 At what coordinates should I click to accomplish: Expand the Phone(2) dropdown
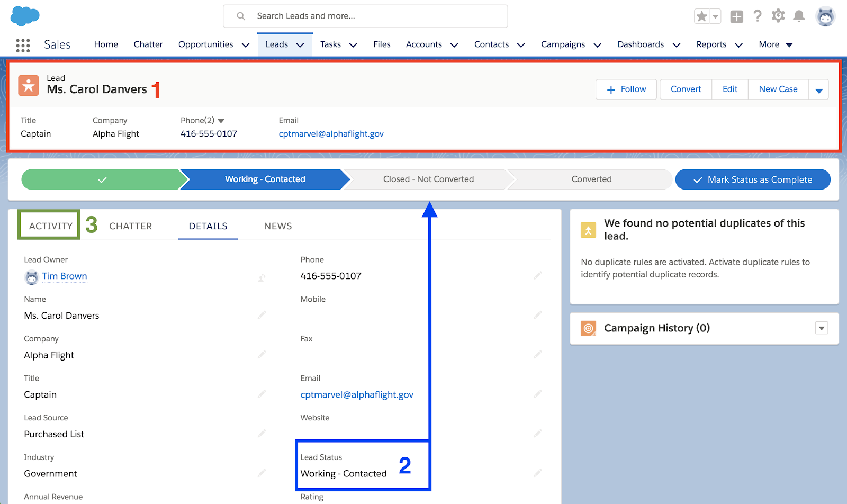(x=221, y=121)
